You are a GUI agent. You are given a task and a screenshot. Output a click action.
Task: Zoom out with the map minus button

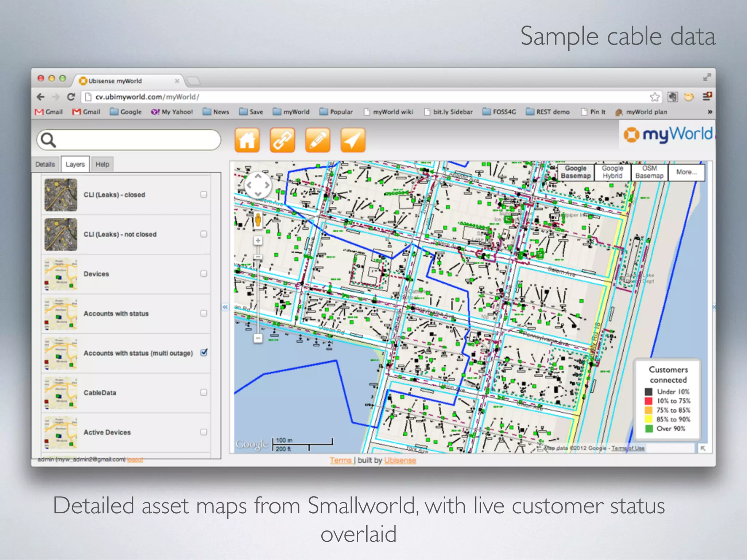pyautogui.click(x=258, y=338)
